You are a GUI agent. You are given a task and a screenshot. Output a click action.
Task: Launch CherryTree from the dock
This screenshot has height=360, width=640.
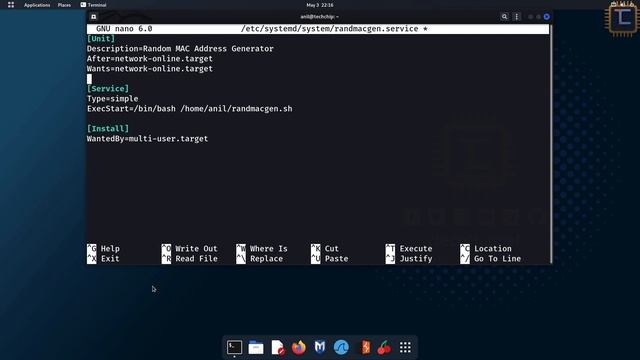tap(384, 347)
